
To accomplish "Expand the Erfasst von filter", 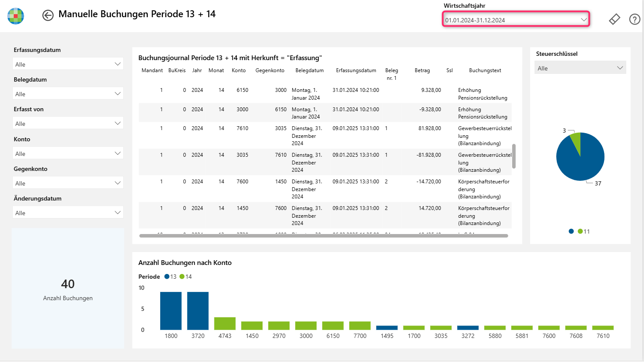I will (68, 123).
